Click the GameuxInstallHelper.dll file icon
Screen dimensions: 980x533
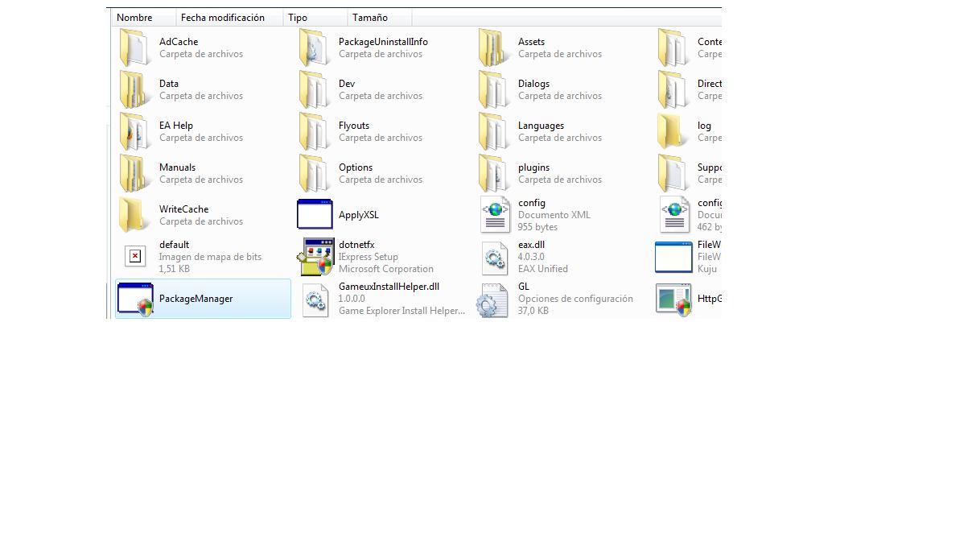[315, 299]
